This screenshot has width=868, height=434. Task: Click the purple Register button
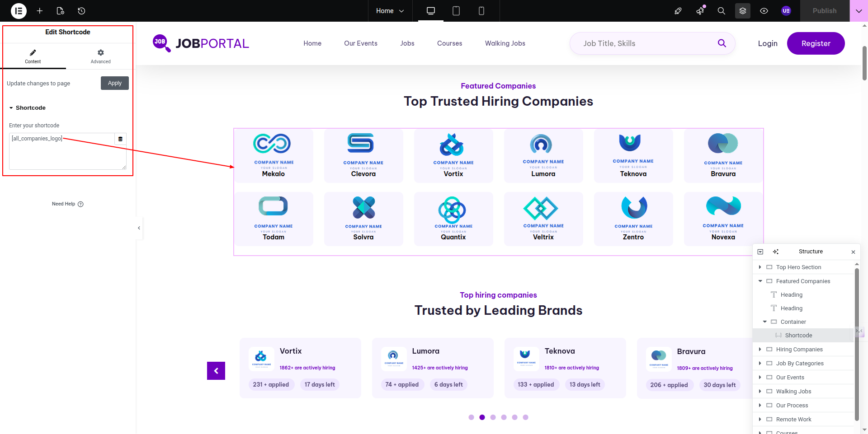click(x=816, y=43)
